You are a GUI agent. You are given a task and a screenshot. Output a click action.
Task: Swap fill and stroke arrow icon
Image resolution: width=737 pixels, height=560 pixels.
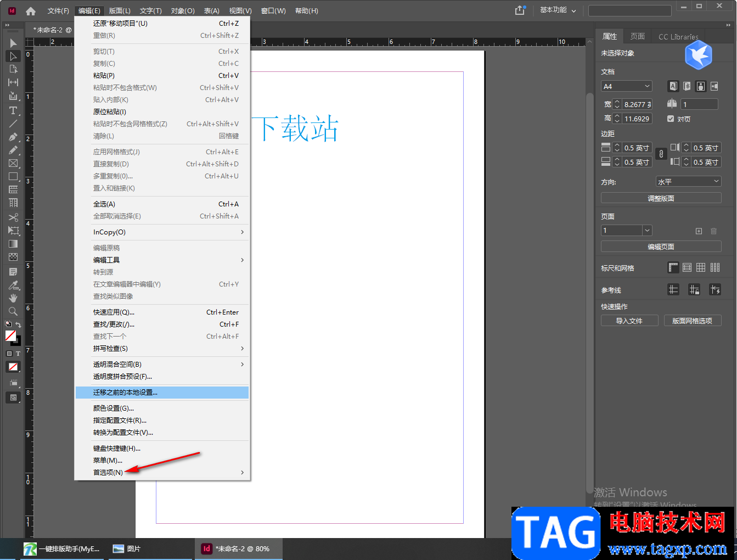point(19,324)
